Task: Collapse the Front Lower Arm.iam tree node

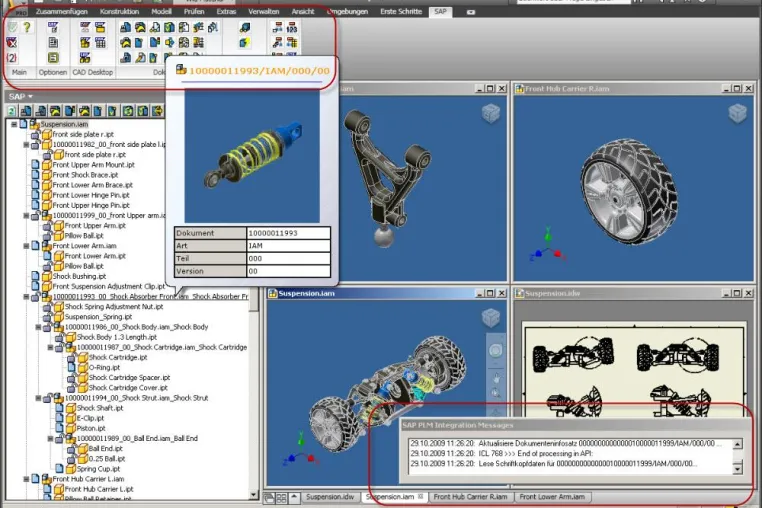Action: pos(26,246)
